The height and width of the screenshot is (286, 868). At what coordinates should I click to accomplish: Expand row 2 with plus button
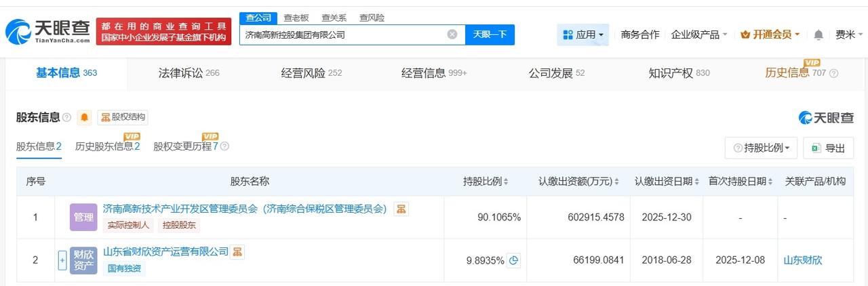62,260
